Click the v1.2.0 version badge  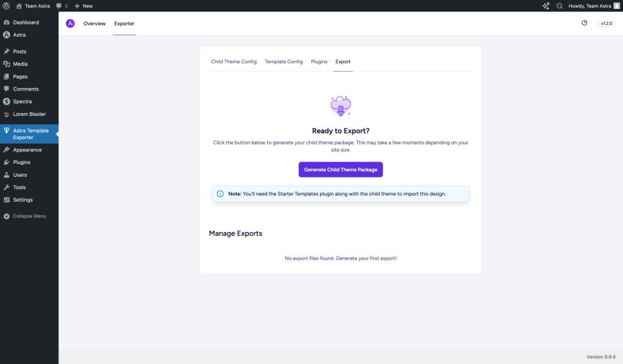(x=607, y=24)
